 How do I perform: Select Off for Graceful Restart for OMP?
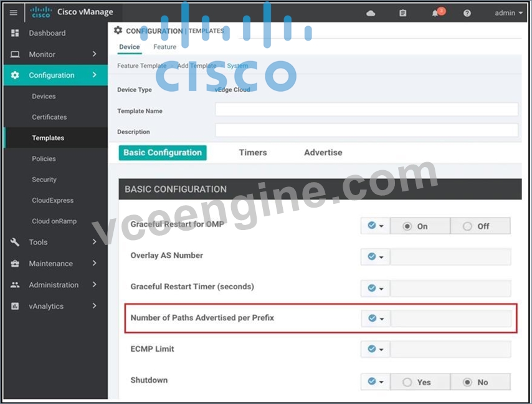point(480,226)
